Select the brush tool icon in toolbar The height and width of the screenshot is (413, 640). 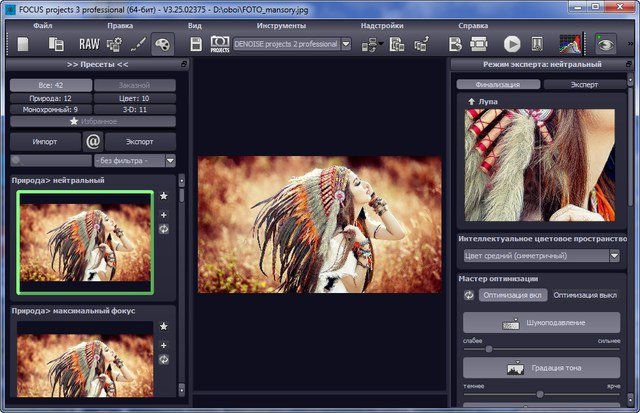coord(137,44)
